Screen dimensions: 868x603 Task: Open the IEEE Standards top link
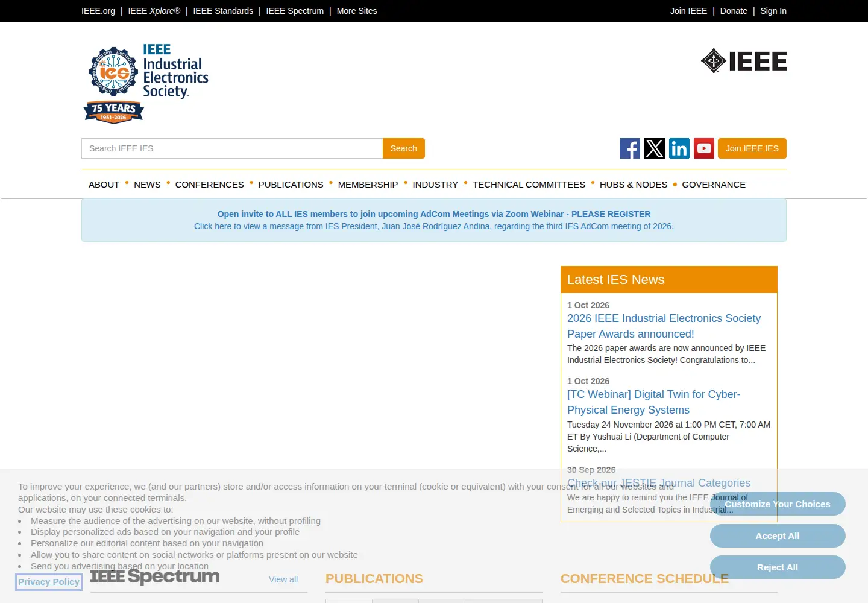coord(223,11)
